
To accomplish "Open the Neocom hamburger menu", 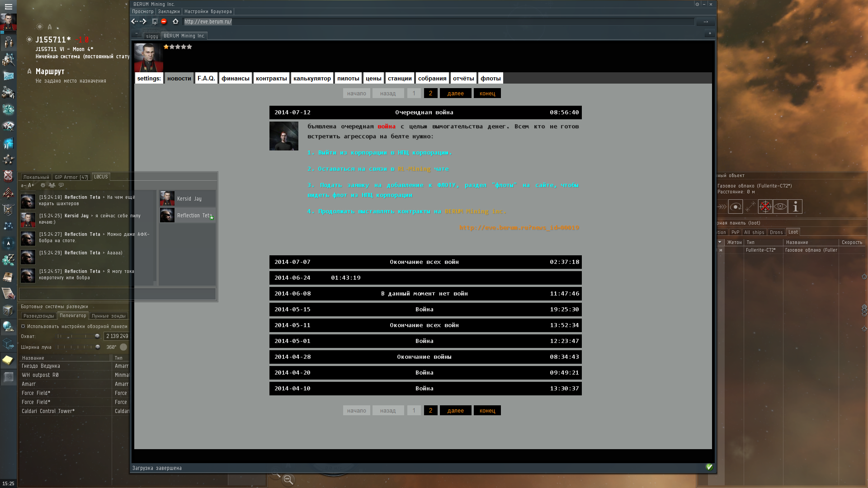I will tap(8, 6).
